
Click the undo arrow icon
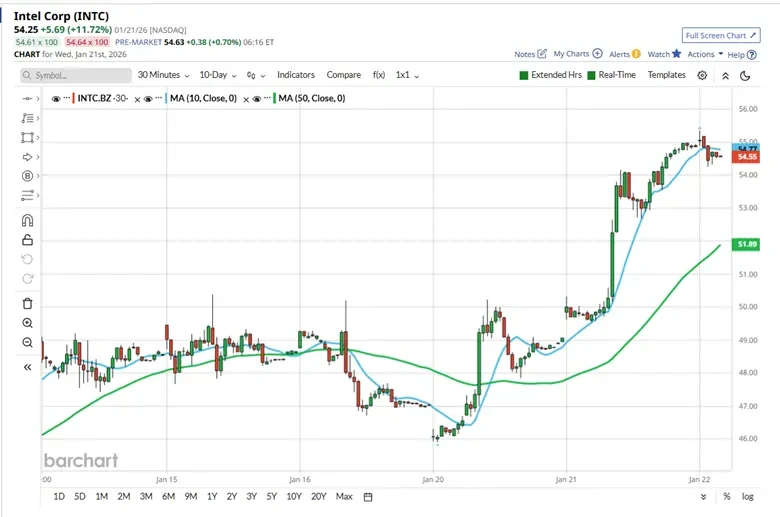[27, 259]
